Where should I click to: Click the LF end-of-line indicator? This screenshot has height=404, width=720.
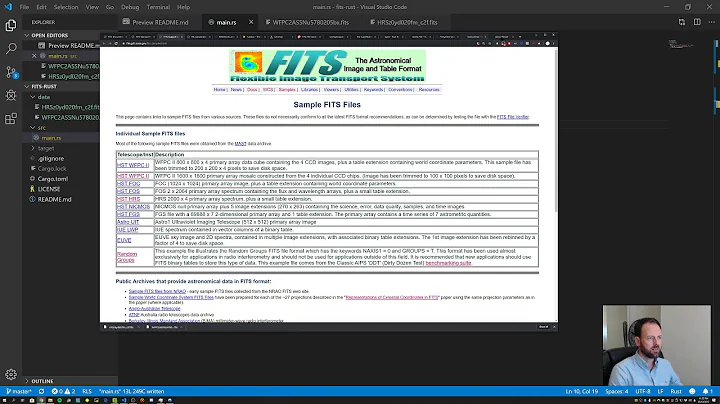[x=660, y=391]
